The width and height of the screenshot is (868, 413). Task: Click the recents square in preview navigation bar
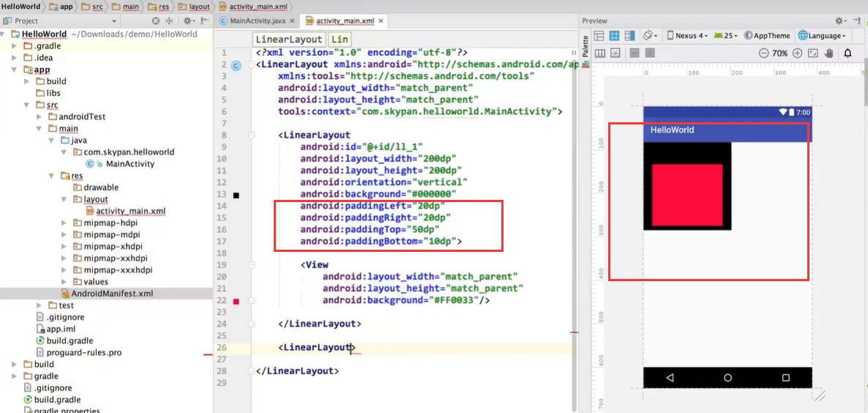[x=785, y=378]
